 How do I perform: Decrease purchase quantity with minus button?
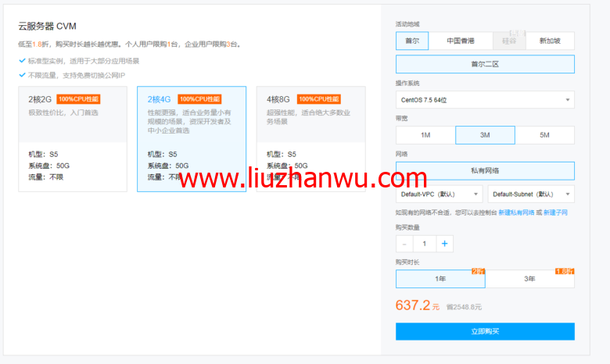404,244
